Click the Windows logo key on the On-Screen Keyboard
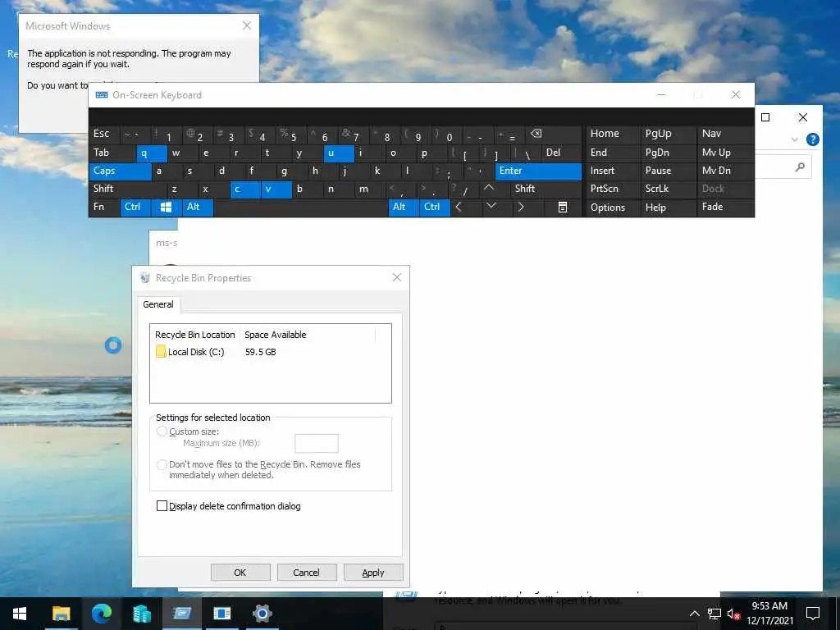This screenshot has height=630, width=840. pos(166,208)
